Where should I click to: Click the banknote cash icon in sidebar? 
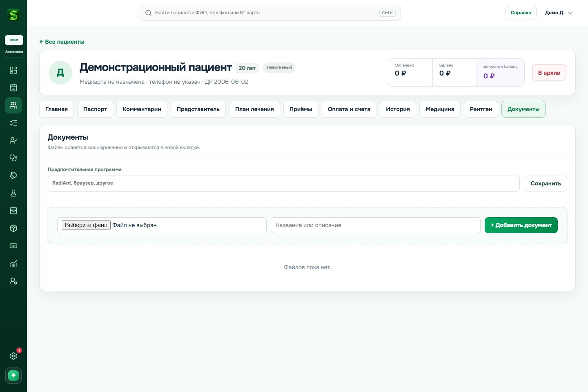(x=13, y=246)
